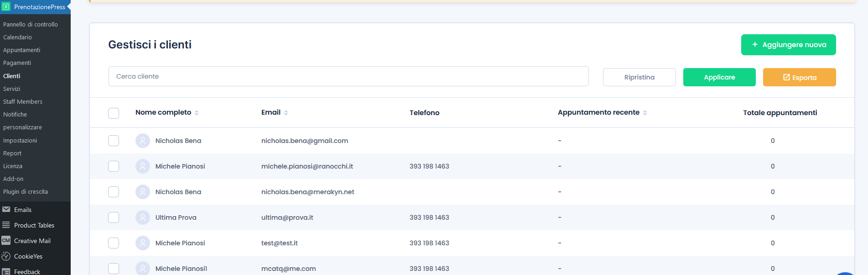Screen dimensions: 868x275
Task: Go to Staff Members in sidebar
Action: tap(23, 101)
